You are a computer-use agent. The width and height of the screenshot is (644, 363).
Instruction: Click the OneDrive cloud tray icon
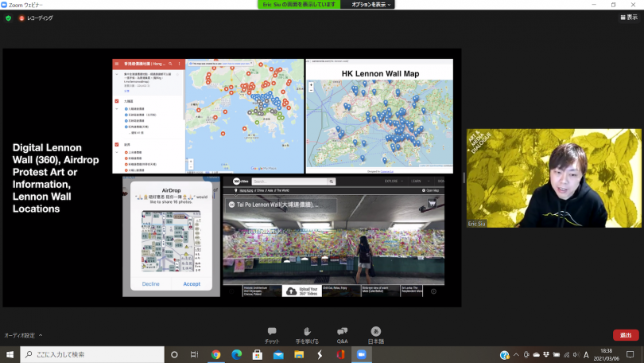(537, 354)
